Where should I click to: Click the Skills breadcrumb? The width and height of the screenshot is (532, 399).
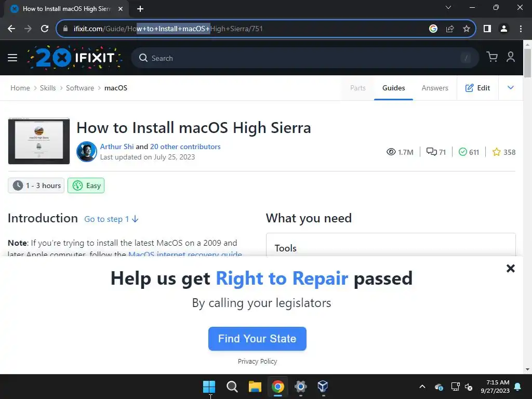48,88
